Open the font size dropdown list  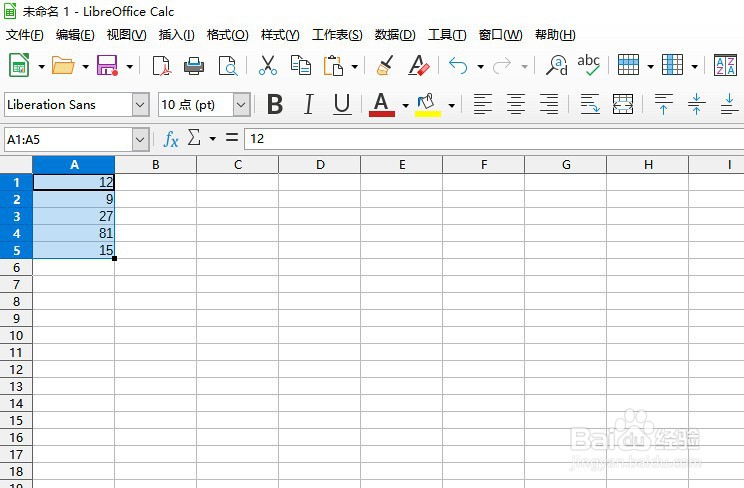(x=241, y=104)
